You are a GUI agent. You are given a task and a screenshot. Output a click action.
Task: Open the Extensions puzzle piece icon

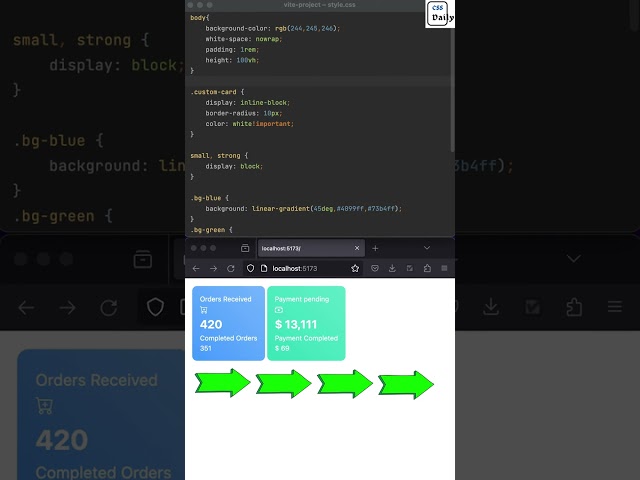(427, 268)
